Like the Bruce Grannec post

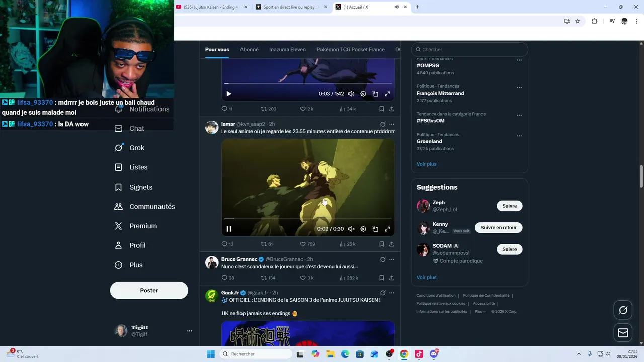coord(307,278)
